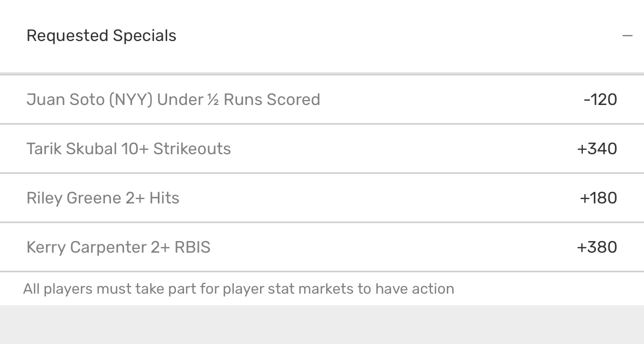Choose the +180 Riley Greene odds
The width and height of the screenshot is (644, 344).
(x=598, y=198)
